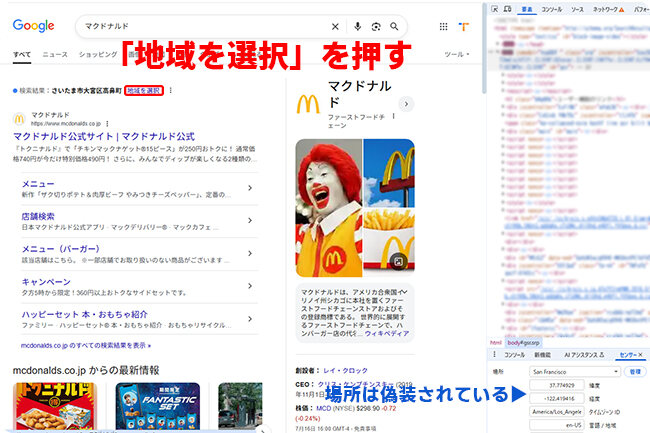Open the レイ・クロック founder link
This screenshot has width=650, height=433.
click(x=345, y=370)
